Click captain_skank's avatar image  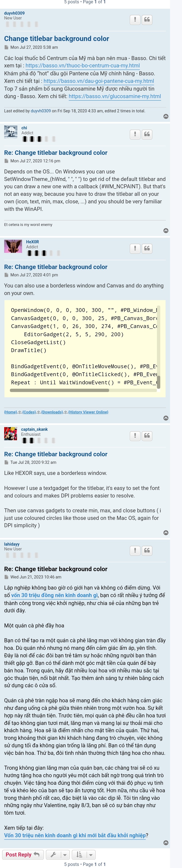pyautogui.click(x=10, y=433)
